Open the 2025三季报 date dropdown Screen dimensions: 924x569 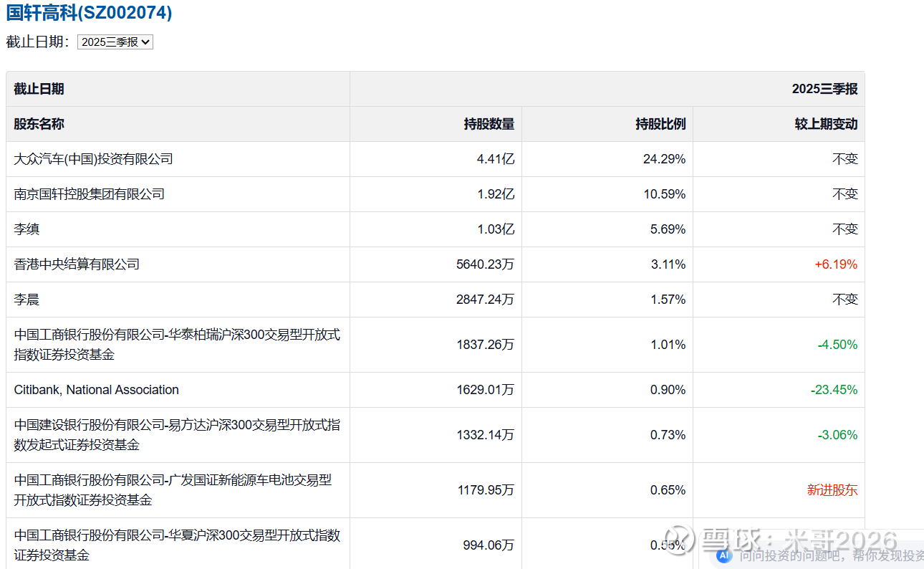[x=115, y=42]
